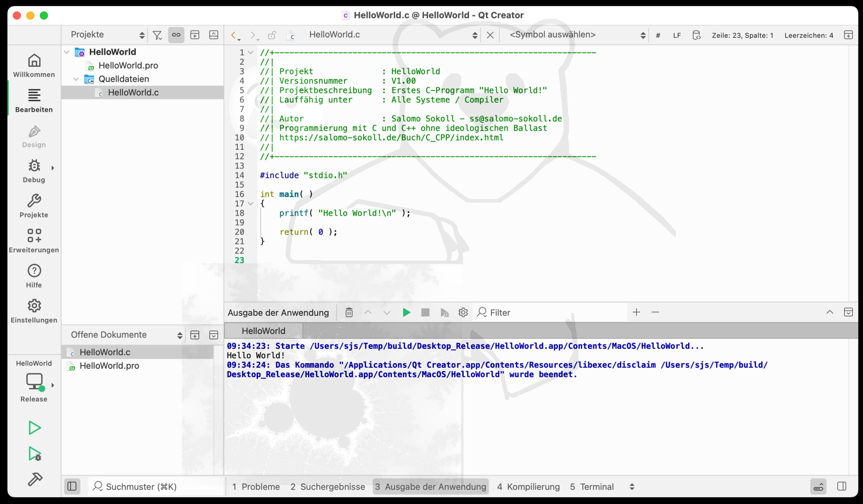Select the HelloWorld output tab
863x504 pixels.
(x=263, y=331)
